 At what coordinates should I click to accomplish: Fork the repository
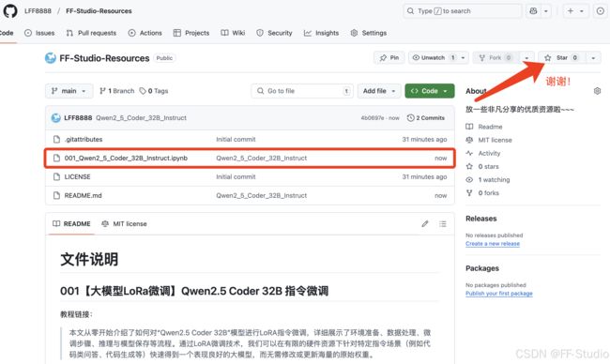pyautogui.click(x=496, y=57)
